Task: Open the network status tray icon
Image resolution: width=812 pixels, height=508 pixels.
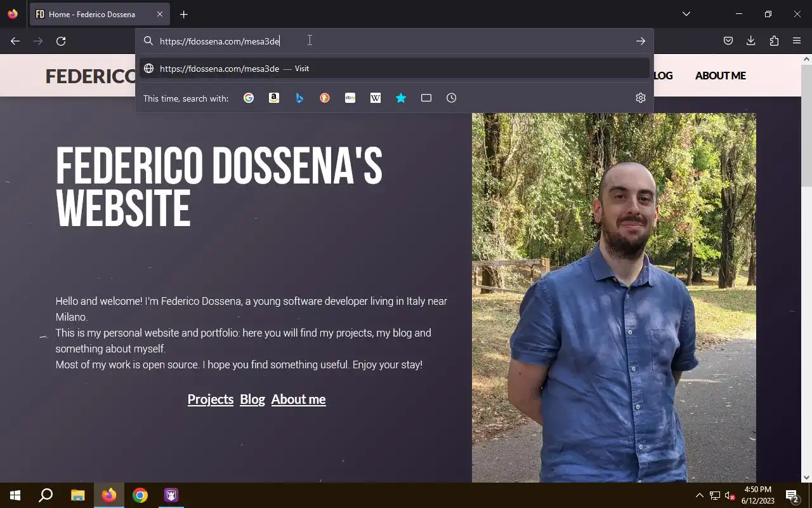Action: tap(715, 495)
